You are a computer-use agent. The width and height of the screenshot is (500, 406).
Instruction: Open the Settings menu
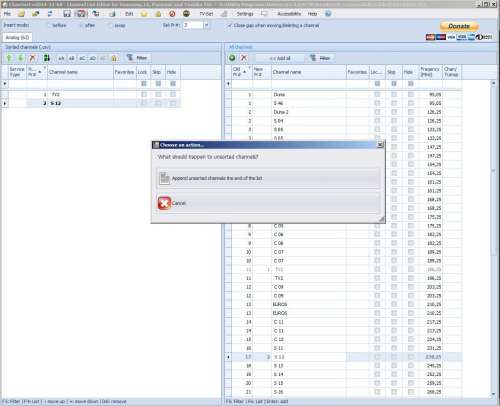coord(245,14)
